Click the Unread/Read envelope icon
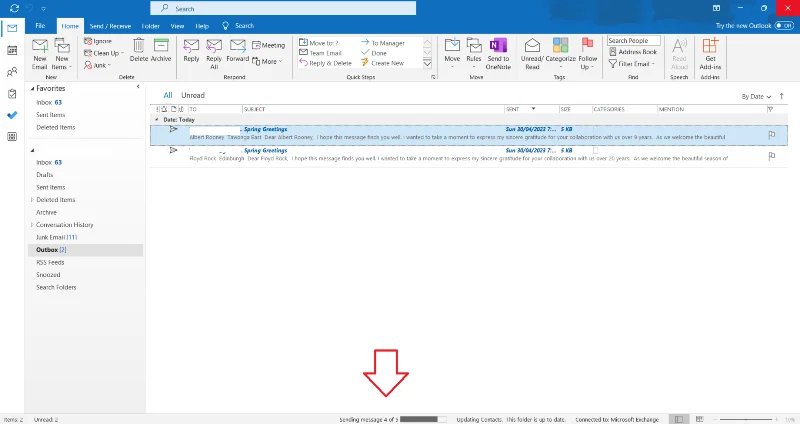800x424 pixels. click(532, 45)
